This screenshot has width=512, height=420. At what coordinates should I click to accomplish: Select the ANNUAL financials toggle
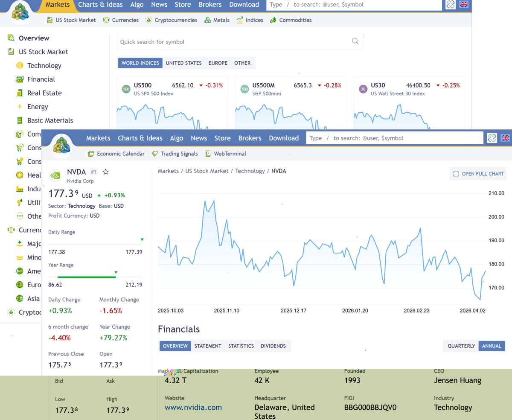tap(492, 346)
